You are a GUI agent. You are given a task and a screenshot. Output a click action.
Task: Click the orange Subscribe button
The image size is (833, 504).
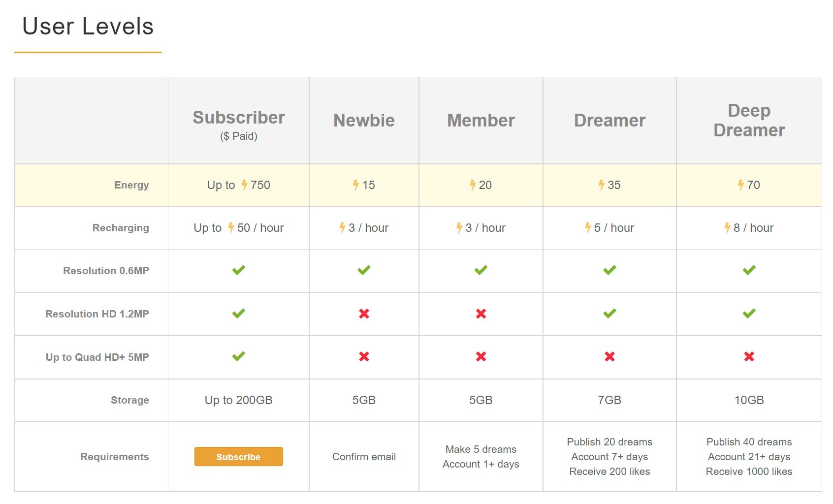238,456
